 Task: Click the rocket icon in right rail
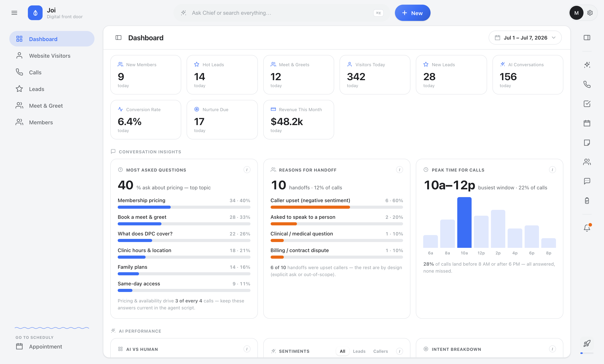click(587, 343)
